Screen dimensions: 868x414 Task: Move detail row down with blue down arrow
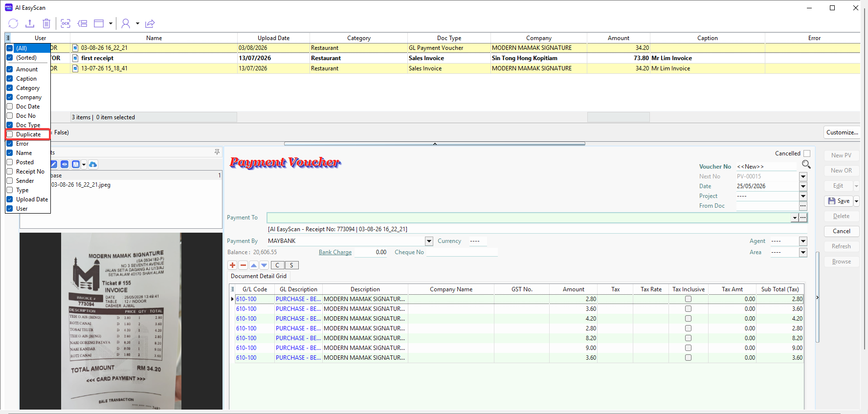[264, 265]
